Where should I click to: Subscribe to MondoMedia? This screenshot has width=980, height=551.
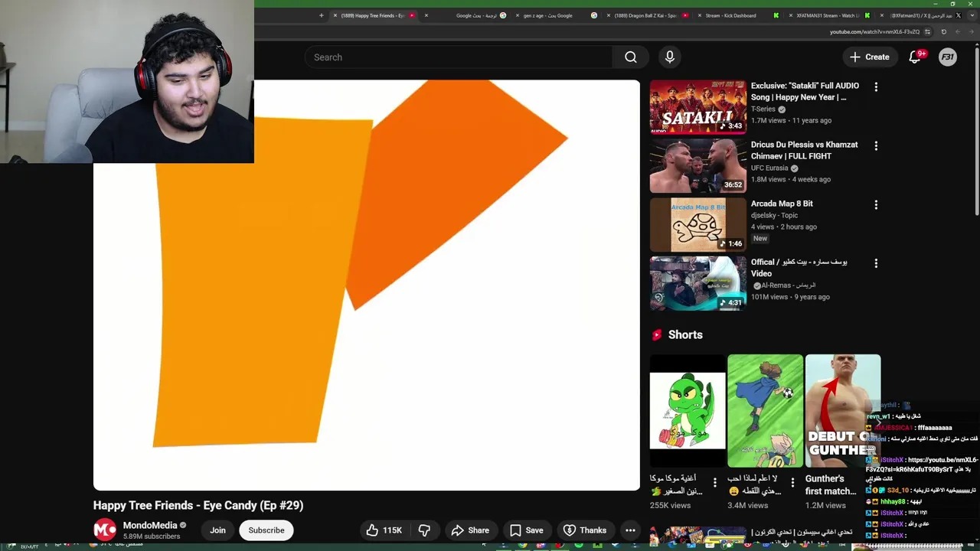266,530
